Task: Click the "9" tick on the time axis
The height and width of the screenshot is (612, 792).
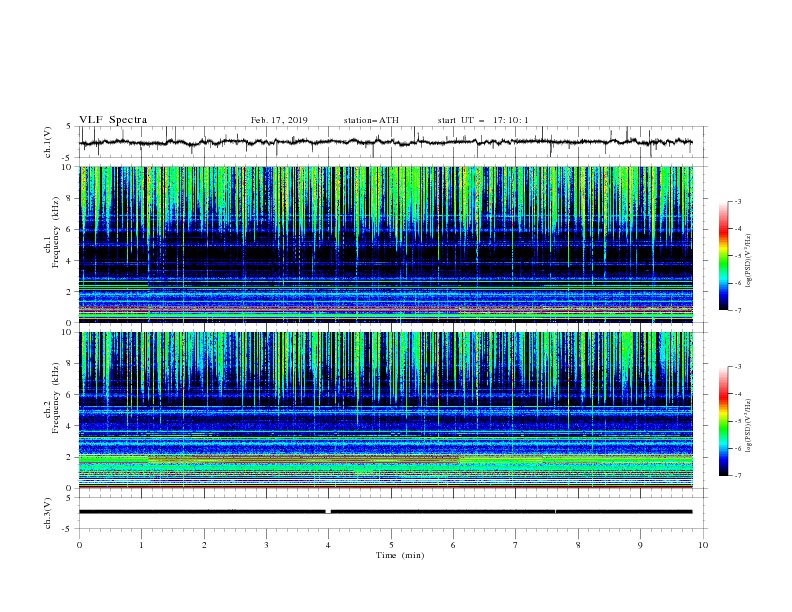Action: 640,545
